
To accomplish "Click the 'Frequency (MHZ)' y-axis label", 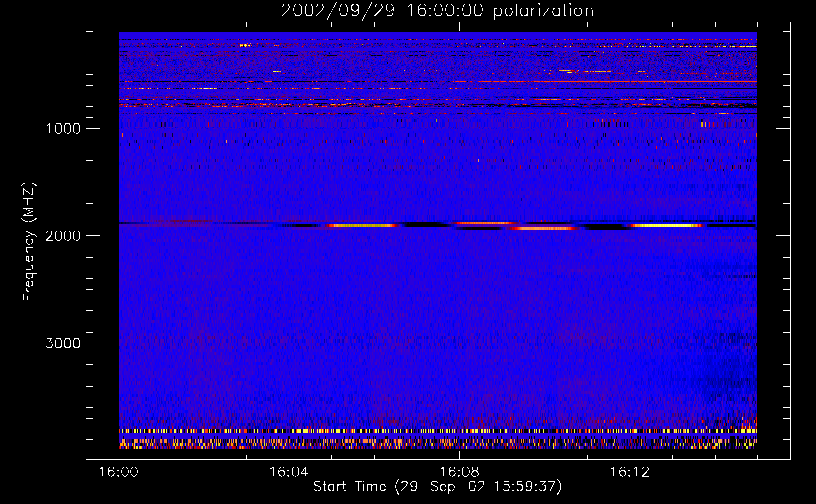I will point(29,242).
